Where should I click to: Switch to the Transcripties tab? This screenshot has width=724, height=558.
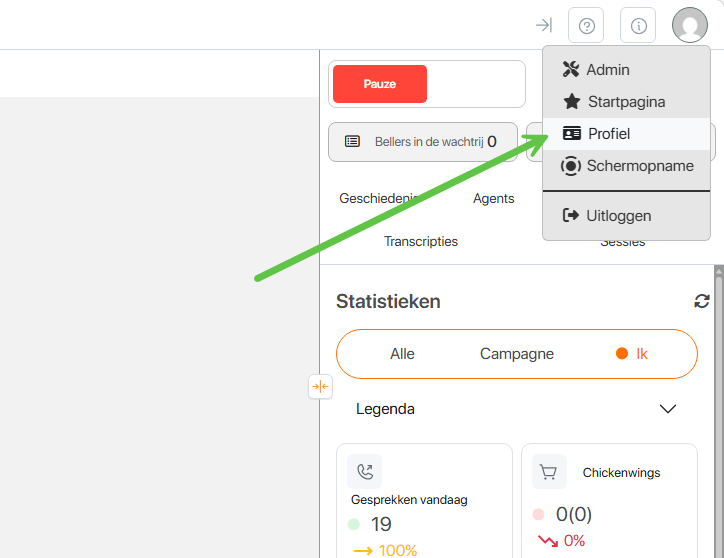click(x=421, y=241)
